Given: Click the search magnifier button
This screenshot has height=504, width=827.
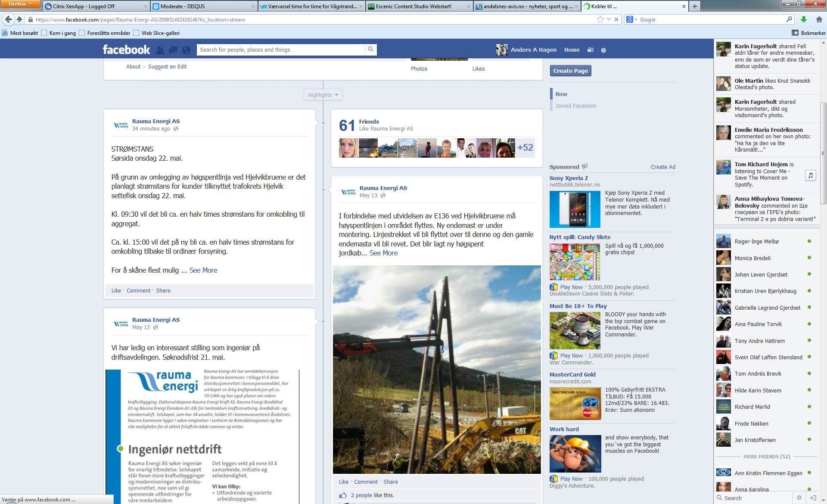Looking at the screenshot, I should (370, 50).
